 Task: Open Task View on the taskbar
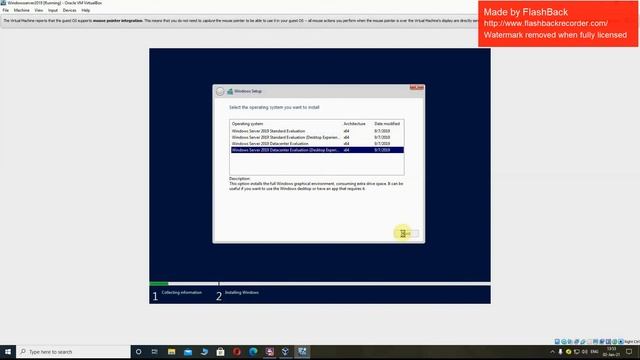(x=155, y=352)
